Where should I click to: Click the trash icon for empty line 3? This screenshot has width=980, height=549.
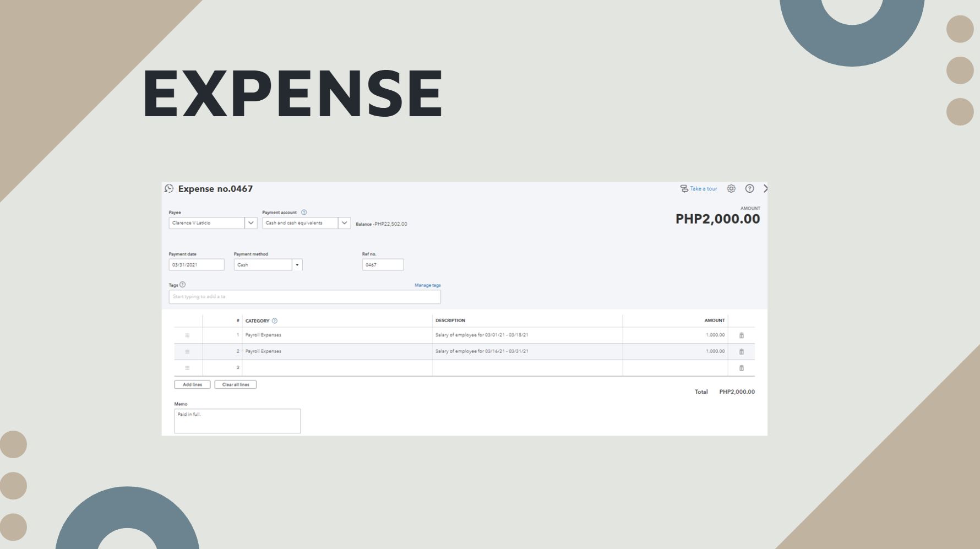pyautogui.click(x=741, y=368)
